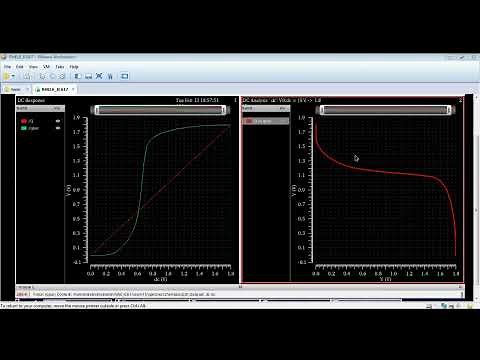Open the Help menu

click(74, 67)
